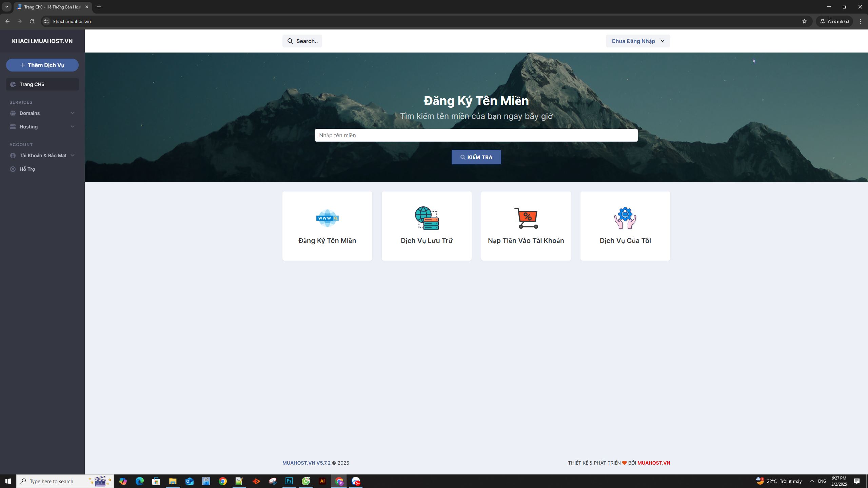The width and height of the screenshot is (868, 488).
Task: Click the www globe Đăng Ký Tên Miền icon
Action: tap(327, 218)
